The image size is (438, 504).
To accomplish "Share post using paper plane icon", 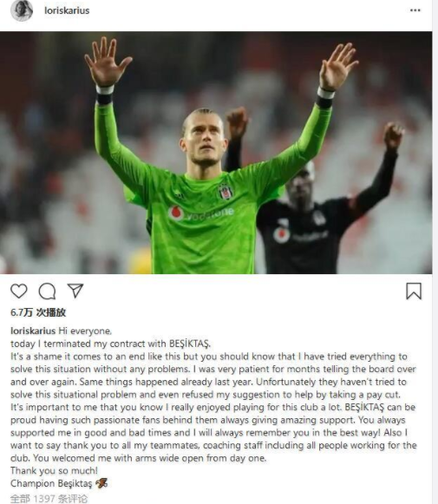I will point(75,291).
